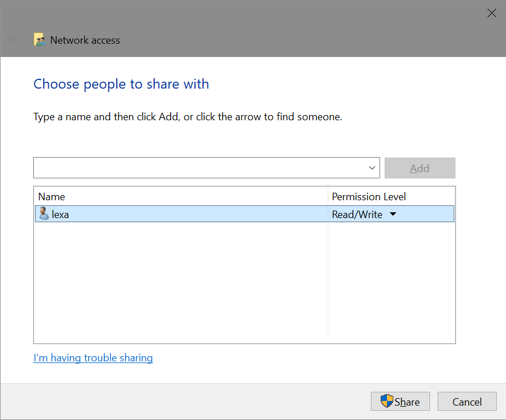Click the Read/Write permission level text
Image resolution: width=506 pixels, height=420 pixels.
coord(356,215)
